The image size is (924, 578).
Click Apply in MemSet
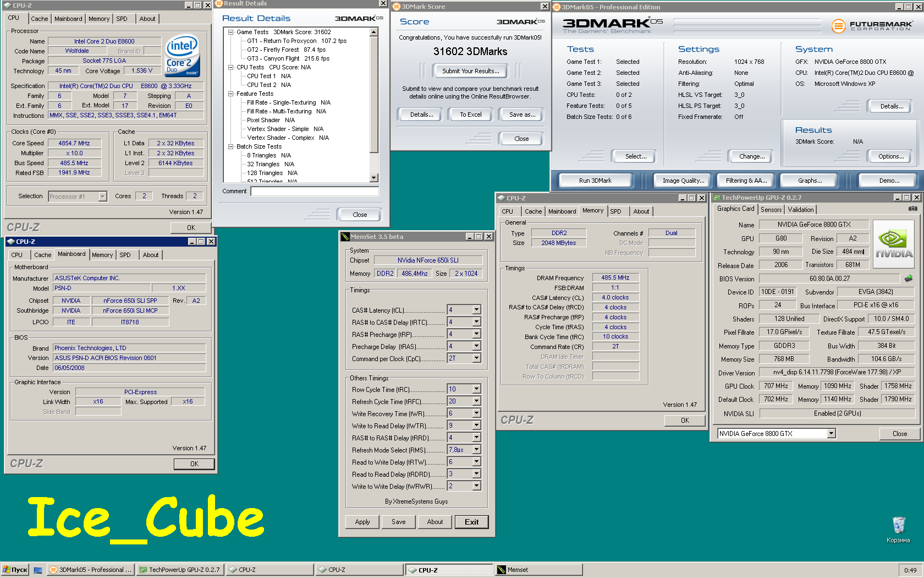click(362, 522)
